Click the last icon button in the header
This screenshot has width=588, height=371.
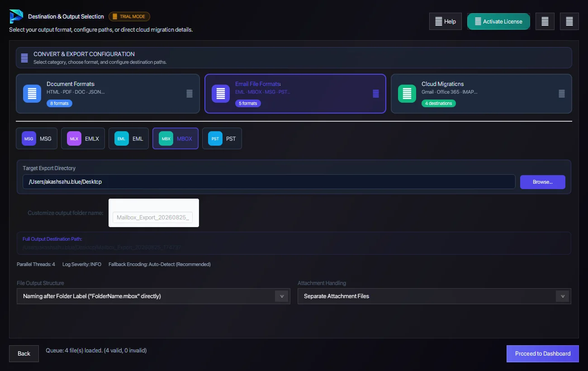569,21
